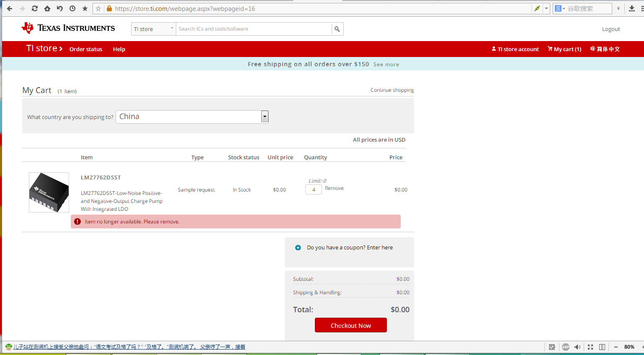The width and height of the screenshot is (644, 355).
Task: Open browsing history clock icon
Action: [x=72, y=8]
